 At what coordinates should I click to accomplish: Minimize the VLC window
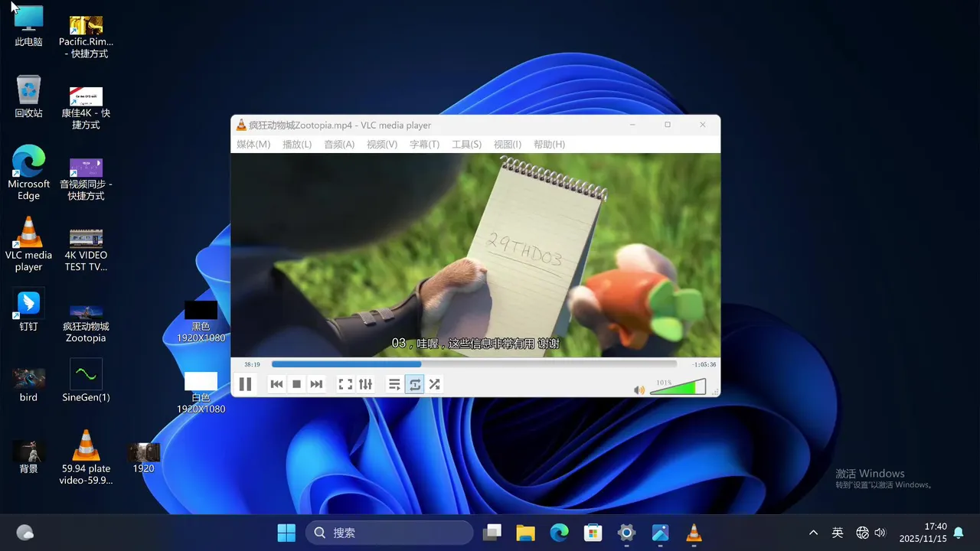pos(632,125)
